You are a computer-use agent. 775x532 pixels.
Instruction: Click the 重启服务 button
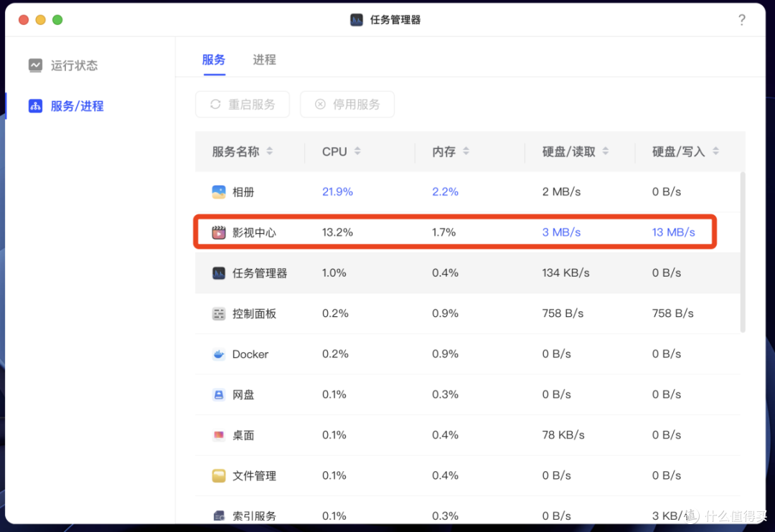(x=243, y=104)
